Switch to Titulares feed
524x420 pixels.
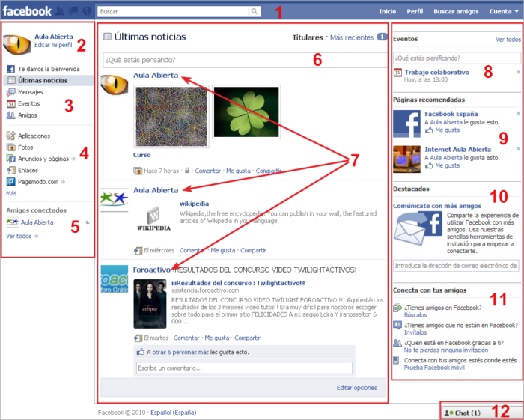[308, 37]
